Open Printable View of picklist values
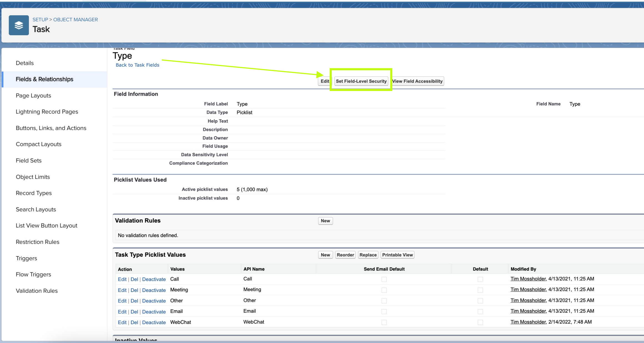The height and width of the screenshot is (343, 644). pos(398,254)
